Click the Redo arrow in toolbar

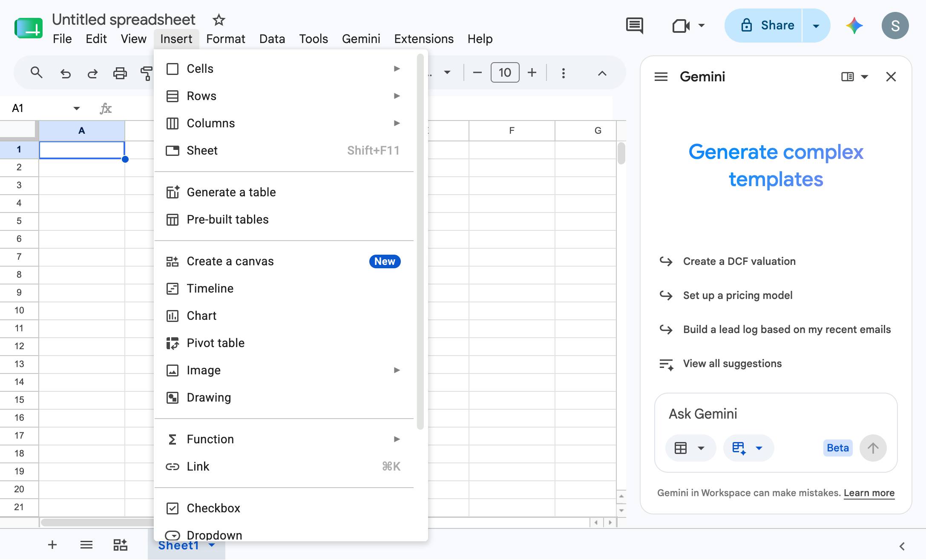[x=92, y=73]
